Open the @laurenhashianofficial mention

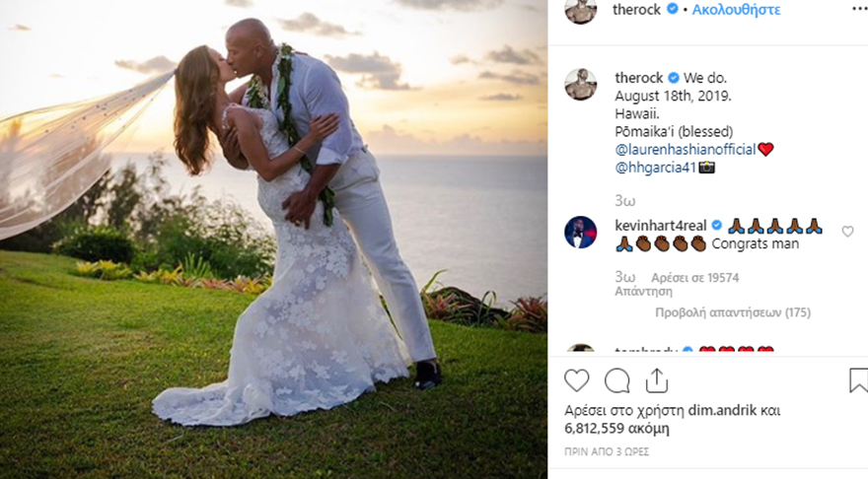(686, 150)
